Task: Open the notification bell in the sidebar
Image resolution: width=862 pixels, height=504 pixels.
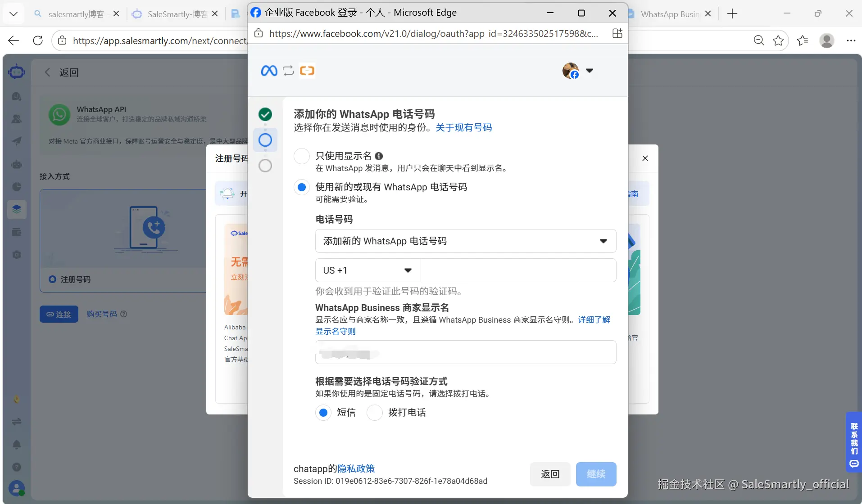Action: [x=17, y=445]
